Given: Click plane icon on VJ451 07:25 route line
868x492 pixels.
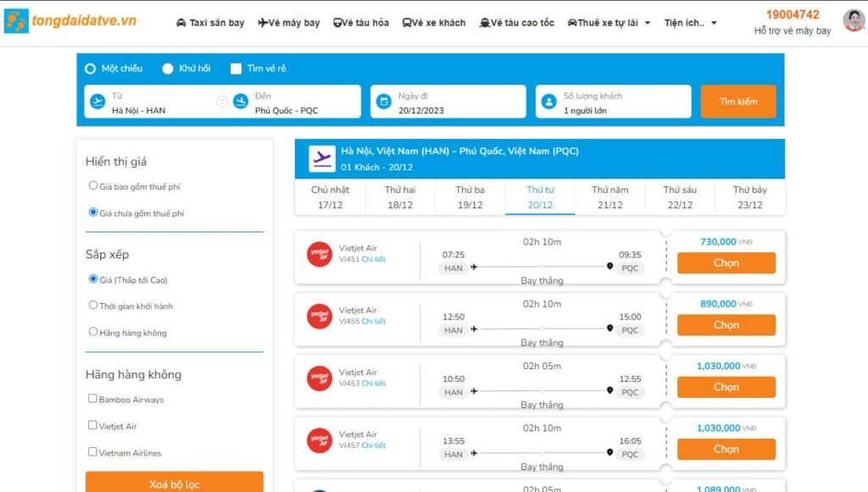Looking at the screenshot, I should click(x=474, y=267).
